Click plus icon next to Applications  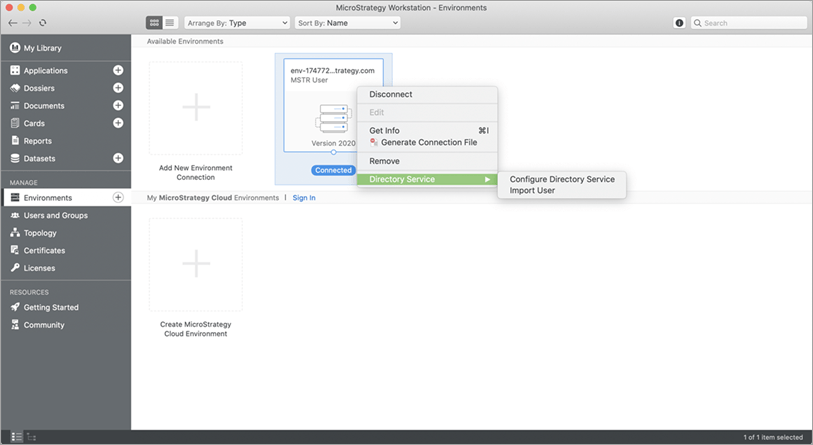[x=118, y=71]
